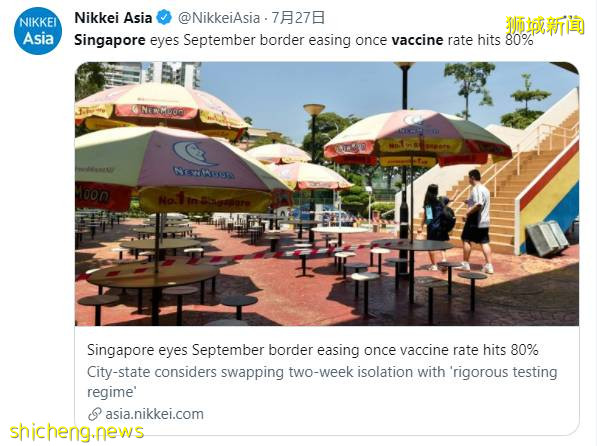
Task: Open the tweet's 7月27日 timestamp
Action: 298,18
